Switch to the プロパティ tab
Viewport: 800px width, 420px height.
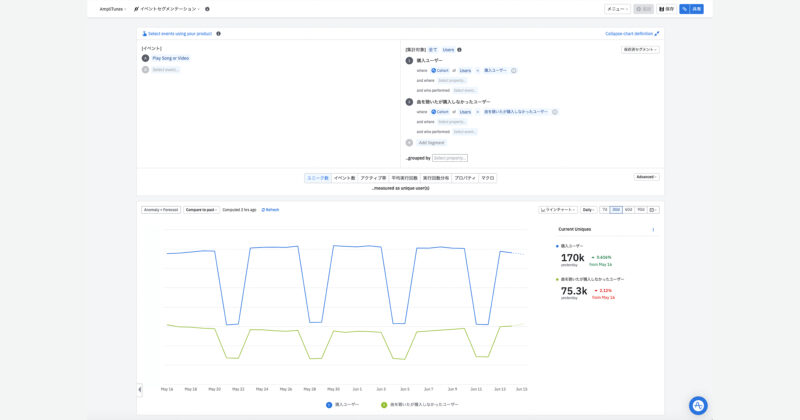[x=465, y=178]
